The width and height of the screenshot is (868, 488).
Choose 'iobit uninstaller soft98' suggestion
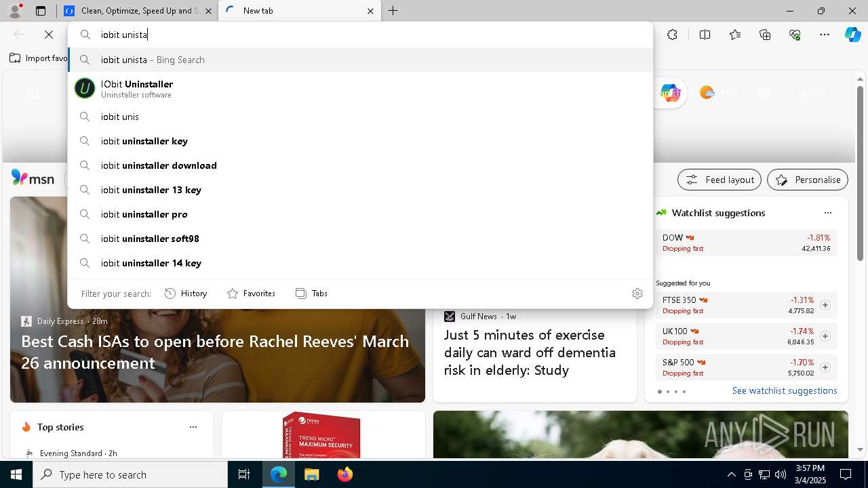tap(360, 239)
